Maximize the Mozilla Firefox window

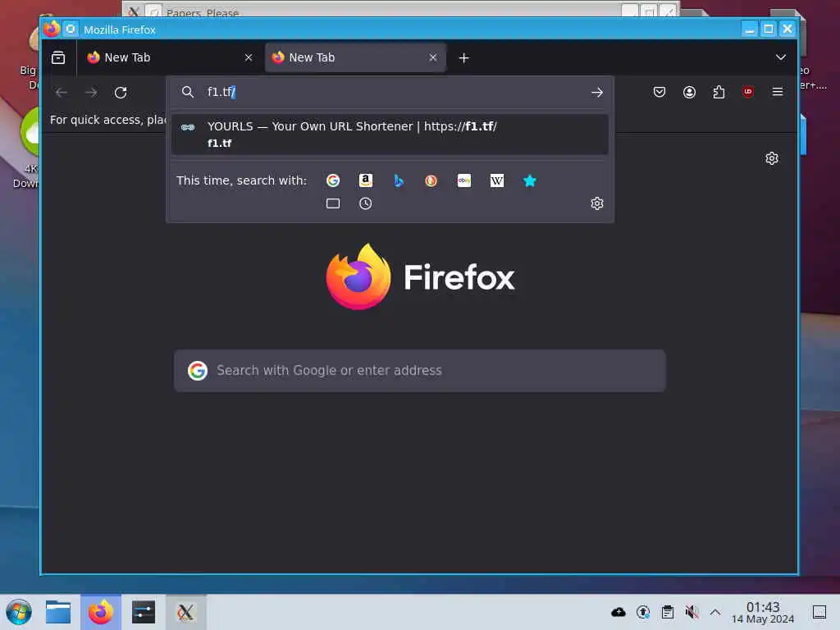coord(768,29)
